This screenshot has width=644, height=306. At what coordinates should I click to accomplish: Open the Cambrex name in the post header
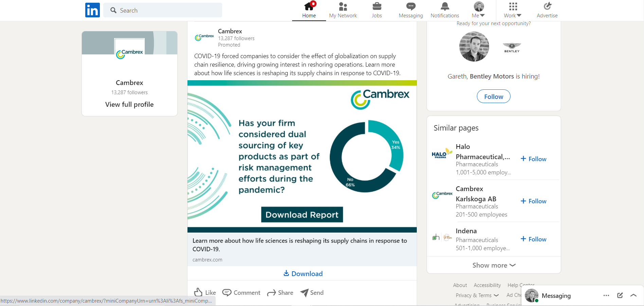click(x=230, y=31)
